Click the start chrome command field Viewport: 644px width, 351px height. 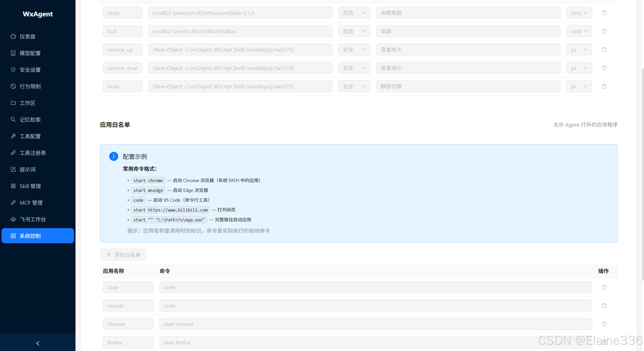(x=376, y=324)
